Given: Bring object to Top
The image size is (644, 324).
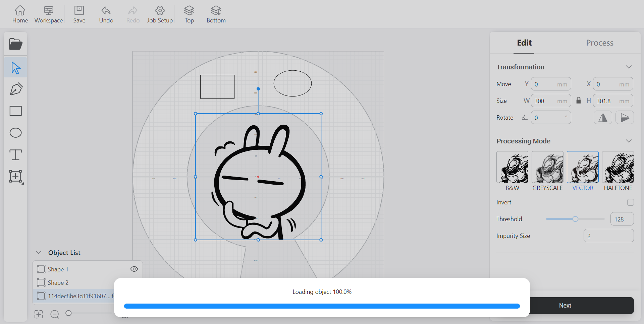Looking at the screenshot, I should [189, 15].
